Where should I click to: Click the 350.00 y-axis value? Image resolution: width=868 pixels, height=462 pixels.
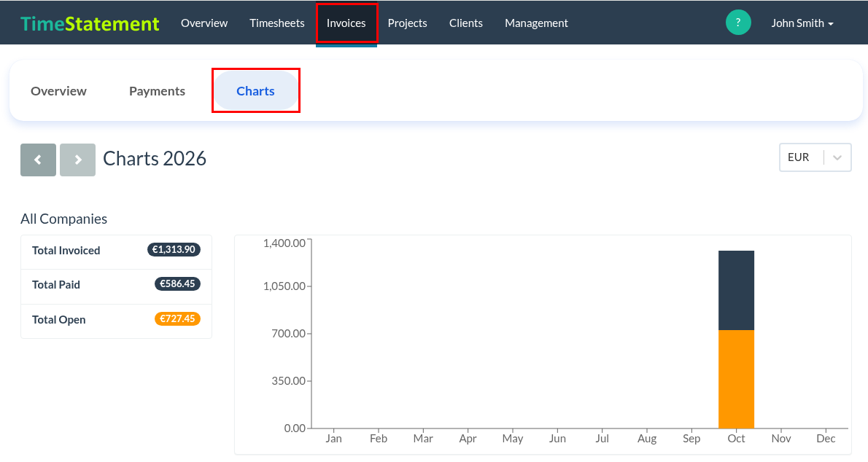point(288,381)
